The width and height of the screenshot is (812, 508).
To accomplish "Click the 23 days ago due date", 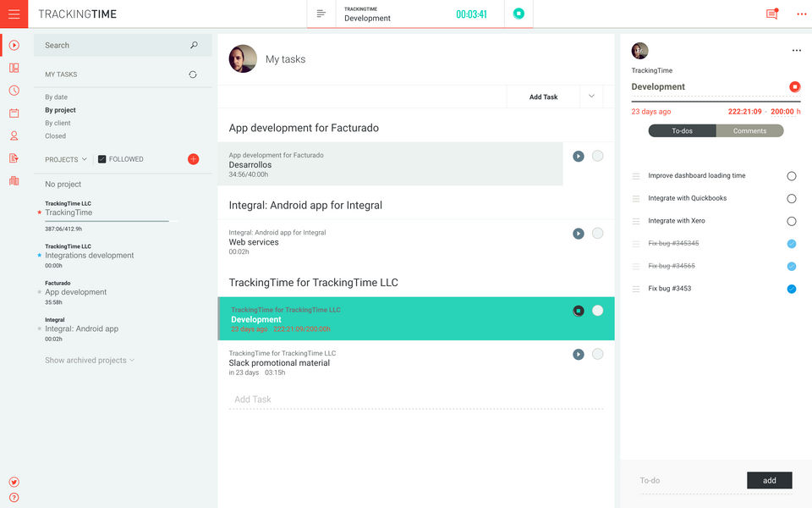I will coord(651,112).
